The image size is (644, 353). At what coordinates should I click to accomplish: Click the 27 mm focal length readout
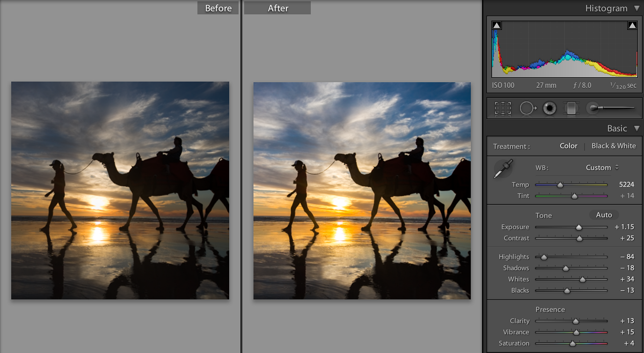(x=546, y=86)
